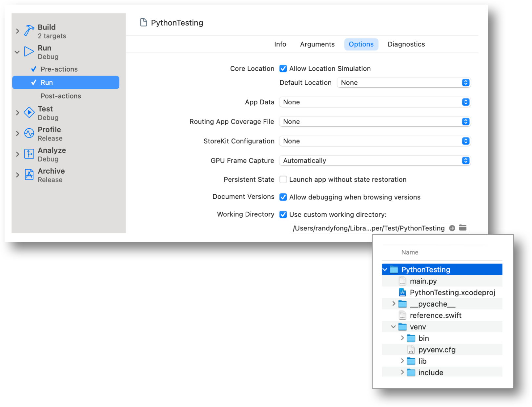The image size is (532, 407).
Task: Click the Analyze icon in sidebar
Action: coord(29,154)
